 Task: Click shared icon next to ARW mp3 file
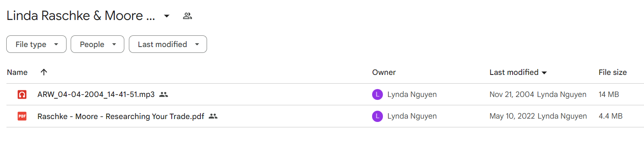[163, 94]
